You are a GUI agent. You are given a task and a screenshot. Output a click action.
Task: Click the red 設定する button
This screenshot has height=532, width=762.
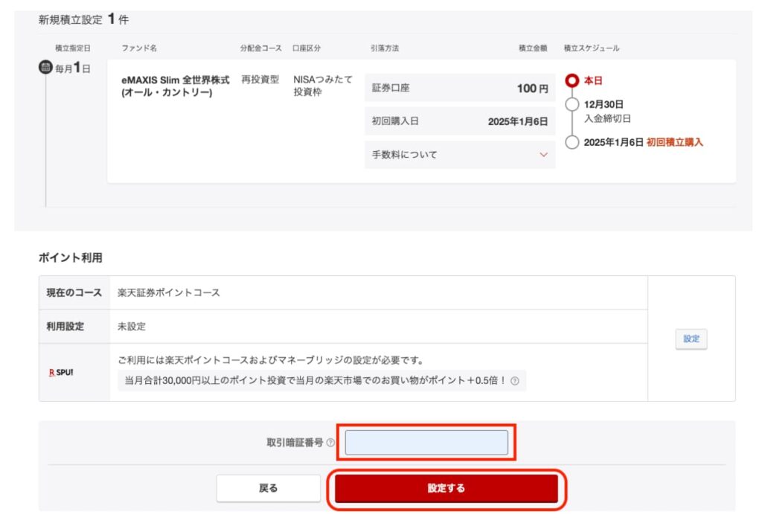(x=446, y=488)
